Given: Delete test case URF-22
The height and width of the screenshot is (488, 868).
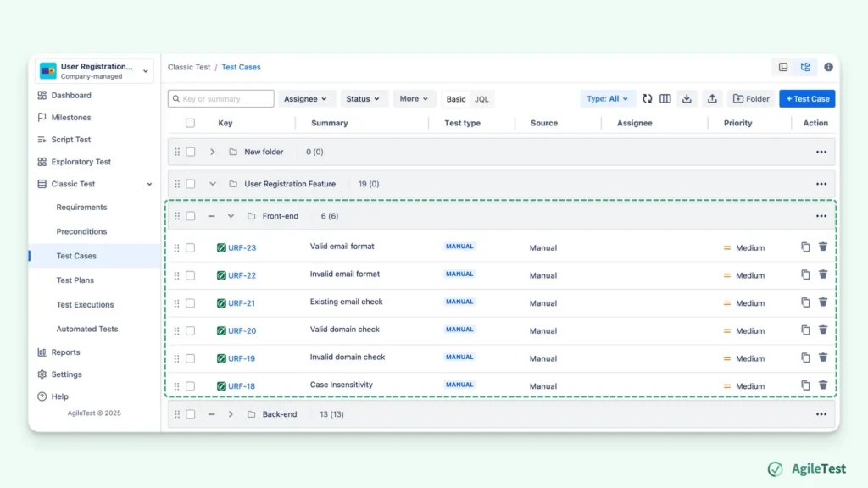Looking at the screenshot, I should 823,275.
